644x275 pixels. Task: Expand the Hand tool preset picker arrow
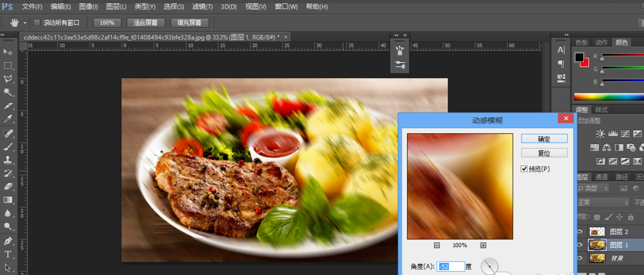25,23
